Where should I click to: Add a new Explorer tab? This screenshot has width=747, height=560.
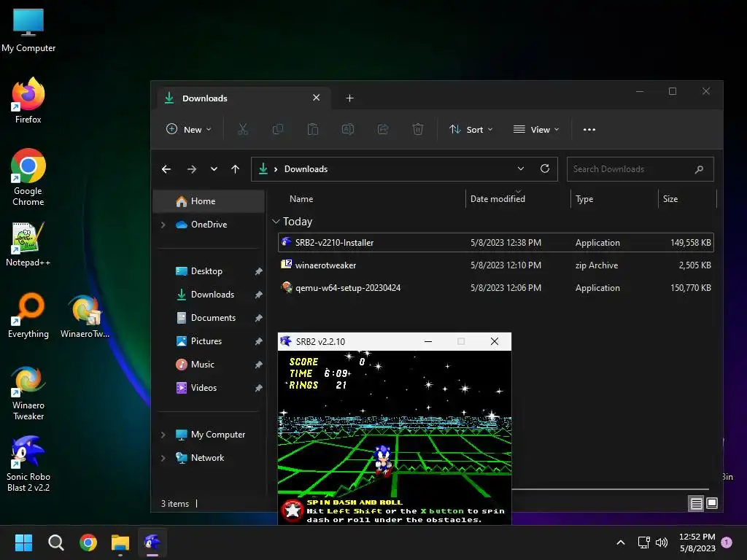(349, 98)
